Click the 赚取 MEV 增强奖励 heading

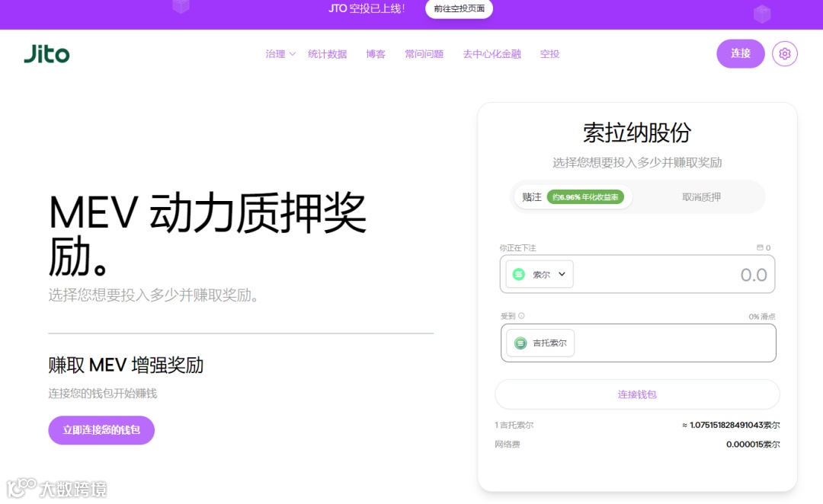[x=126, y=365]
